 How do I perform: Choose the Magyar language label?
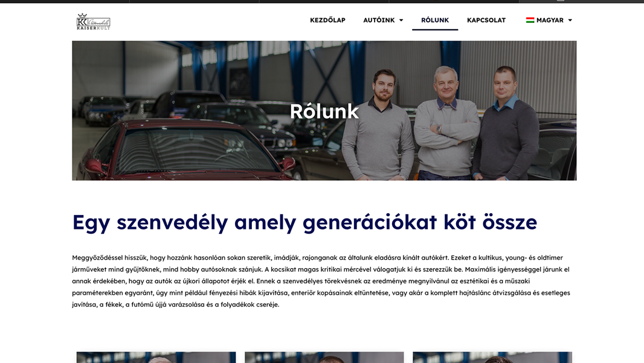(x=550, y=20)
